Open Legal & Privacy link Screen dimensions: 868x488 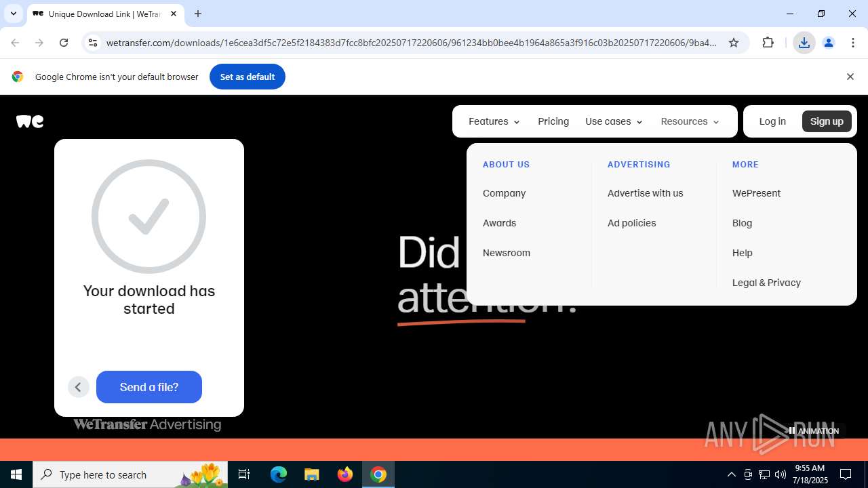766,283
